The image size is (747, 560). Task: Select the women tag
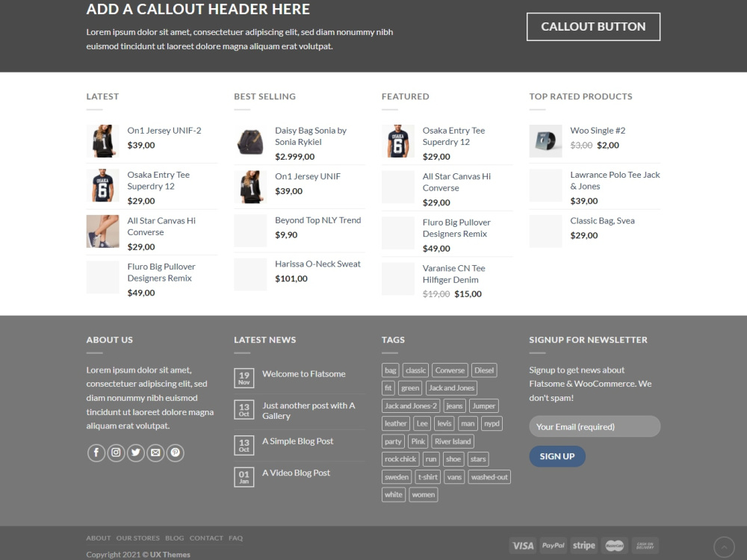pyautogui.click(x=423, y=495)
